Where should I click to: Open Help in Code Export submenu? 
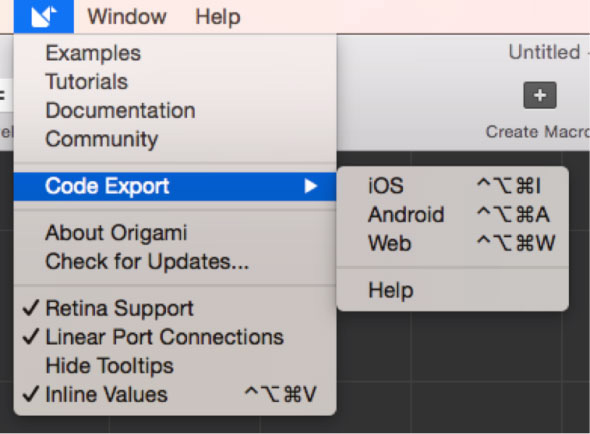point(453,291)
